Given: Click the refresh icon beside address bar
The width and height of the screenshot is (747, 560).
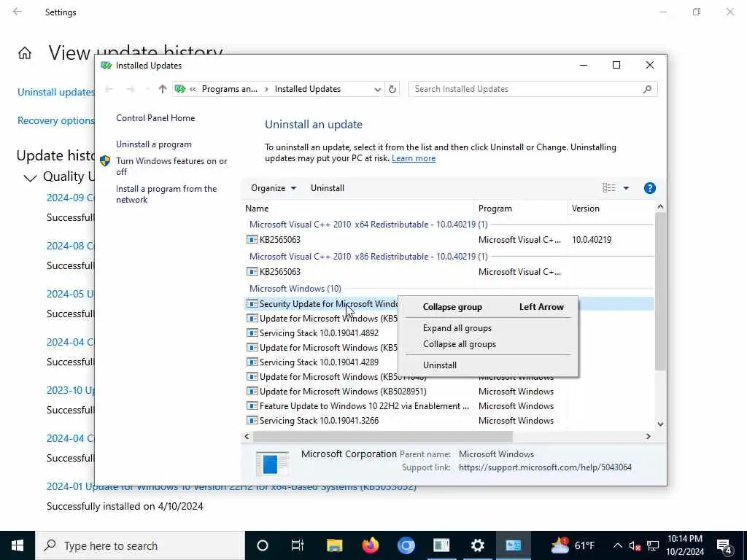Looking at the screenshot, I should click(392, 89).
